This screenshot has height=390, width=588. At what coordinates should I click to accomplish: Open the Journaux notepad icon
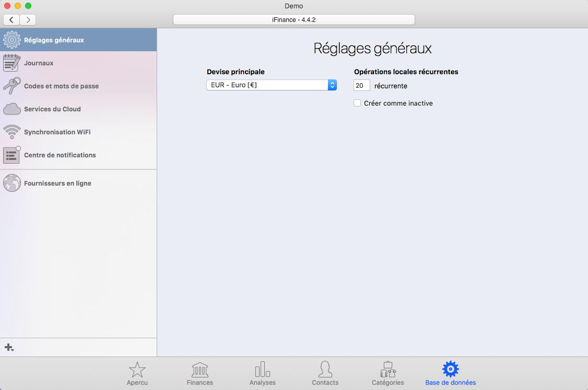(12, 63)
